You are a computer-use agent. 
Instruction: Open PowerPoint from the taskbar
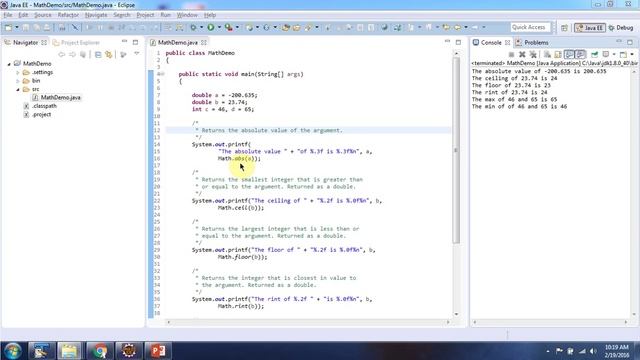(158, 351)
